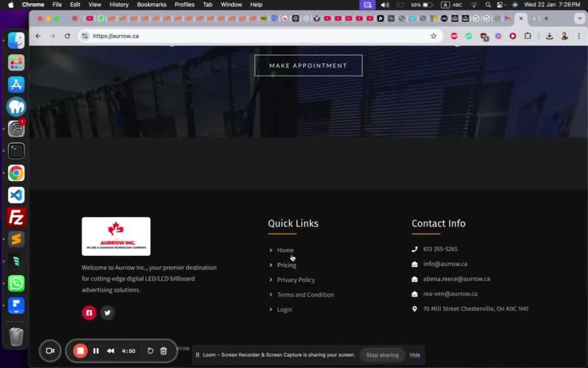Open the AdBlock Plus extension icon
588x368 pixels.
click(x=454, y=36)
